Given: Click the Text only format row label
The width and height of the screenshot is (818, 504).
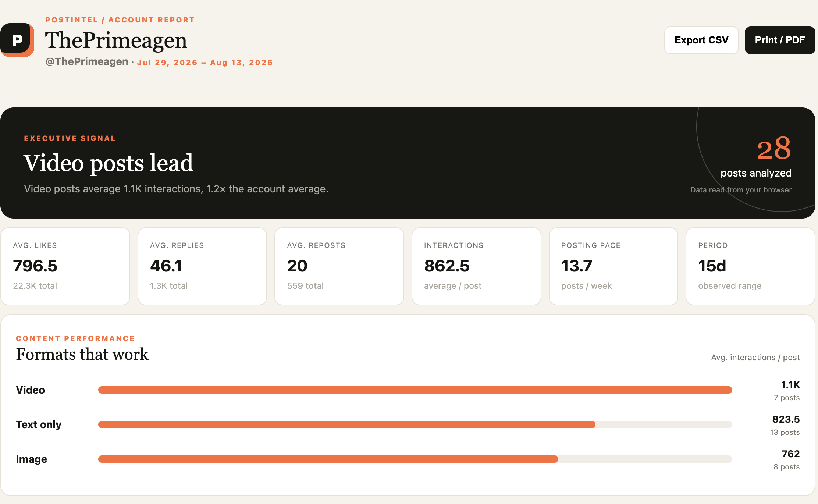Looking at the screenshot, I should pyautogui.click(x=39, y=425).
